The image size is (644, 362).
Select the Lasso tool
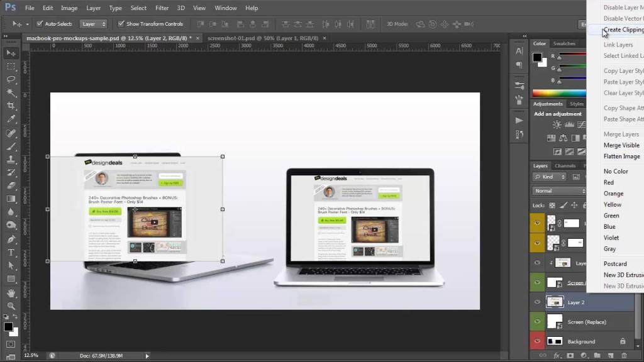pyautogui.click(x=11, y=80)
